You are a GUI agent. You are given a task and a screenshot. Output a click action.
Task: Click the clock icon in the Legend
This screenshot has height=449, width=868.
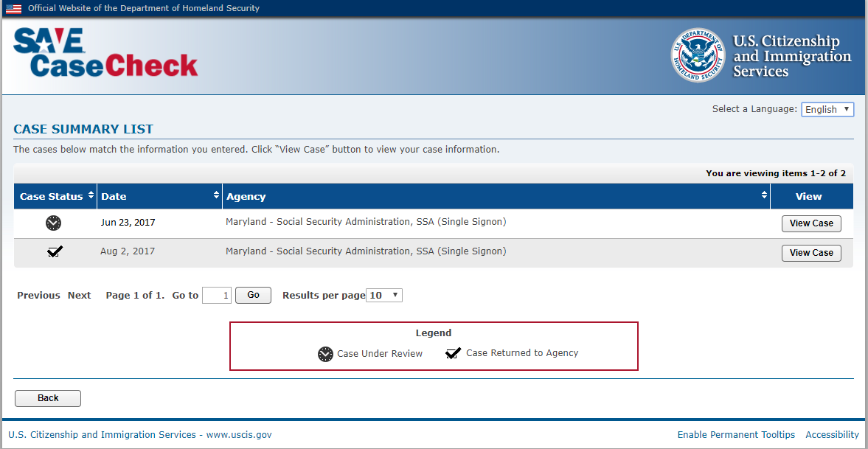325,354
